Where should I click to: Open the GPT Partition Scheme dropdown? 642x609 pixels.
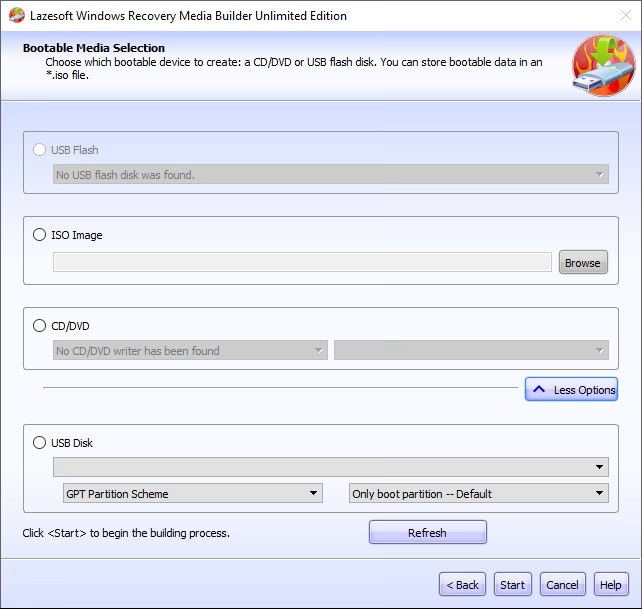192,493
